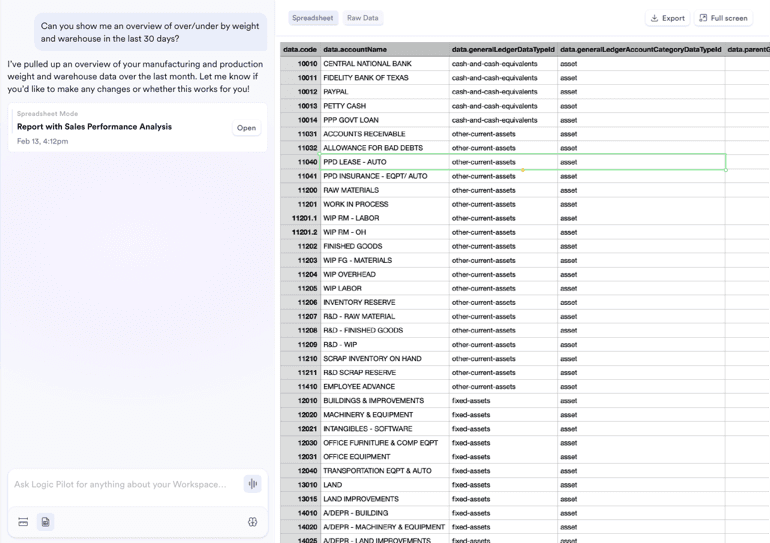The image size is (770, 543).
Task: Click cell FIDELITY BANK OF TEXAS
Action: pos(385,78)
